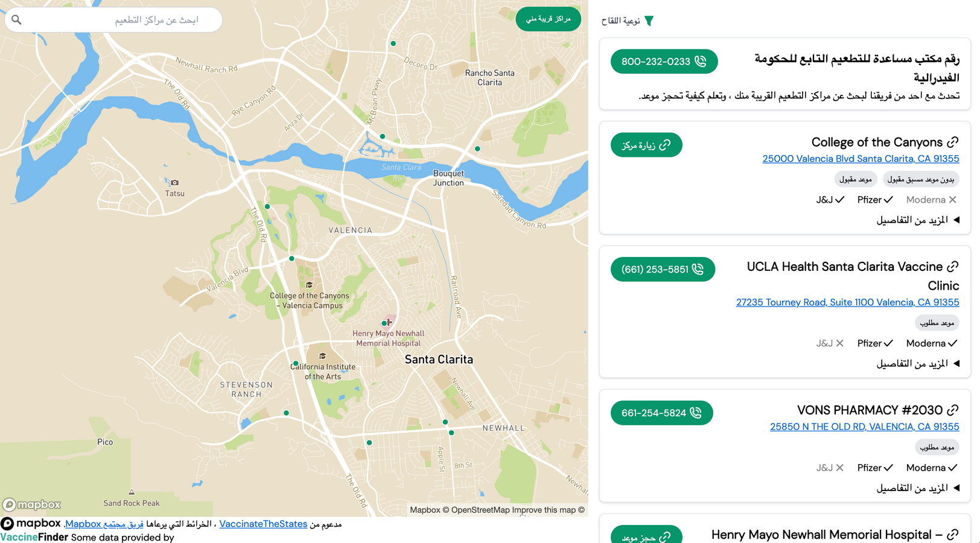Viewport: 980px width, 543px height.
Task: Call VONS Pharmacy at 661-254-5824
Action: point(661,413)
